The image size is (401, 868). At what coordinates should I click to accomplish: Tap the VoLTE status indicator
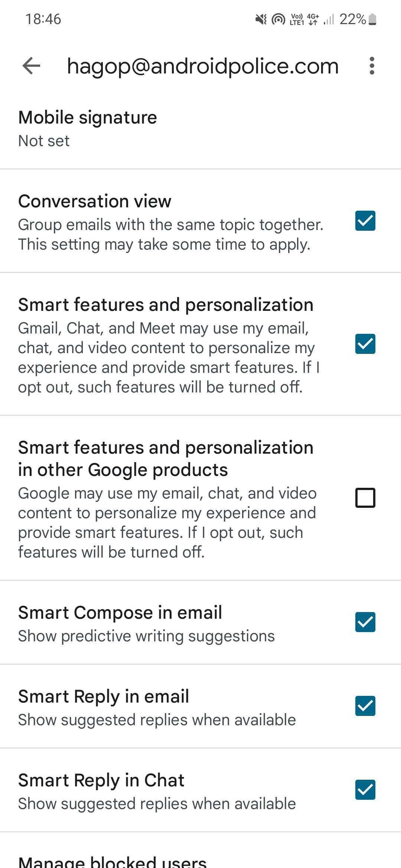point(297,19)
